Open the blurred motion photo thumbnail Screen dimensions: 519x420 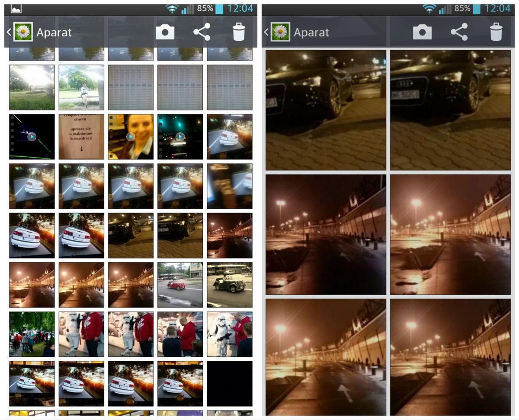[230, 186]
